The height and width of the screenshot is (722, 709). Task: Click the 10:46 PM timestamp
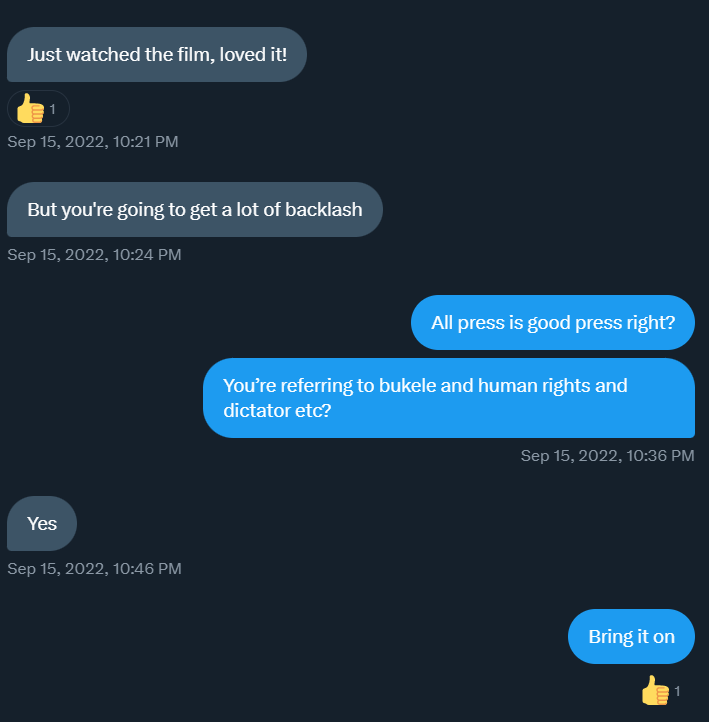point(94,568)
